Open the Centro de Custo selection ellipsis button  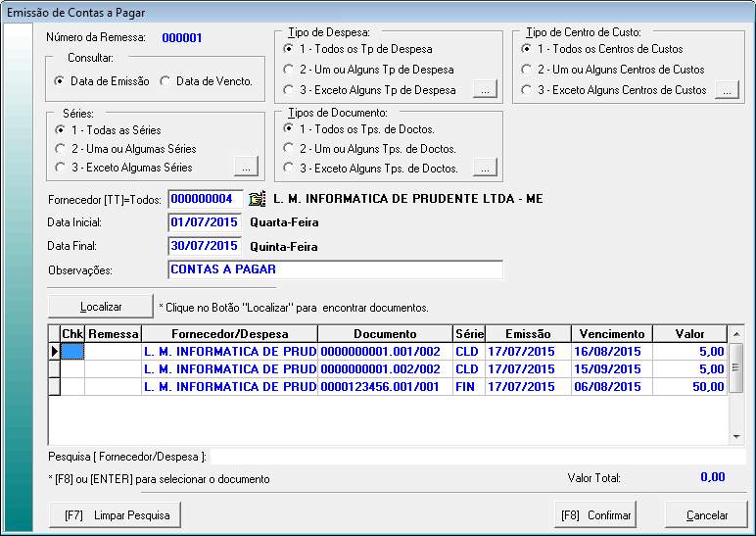click(x=725, y=90)
